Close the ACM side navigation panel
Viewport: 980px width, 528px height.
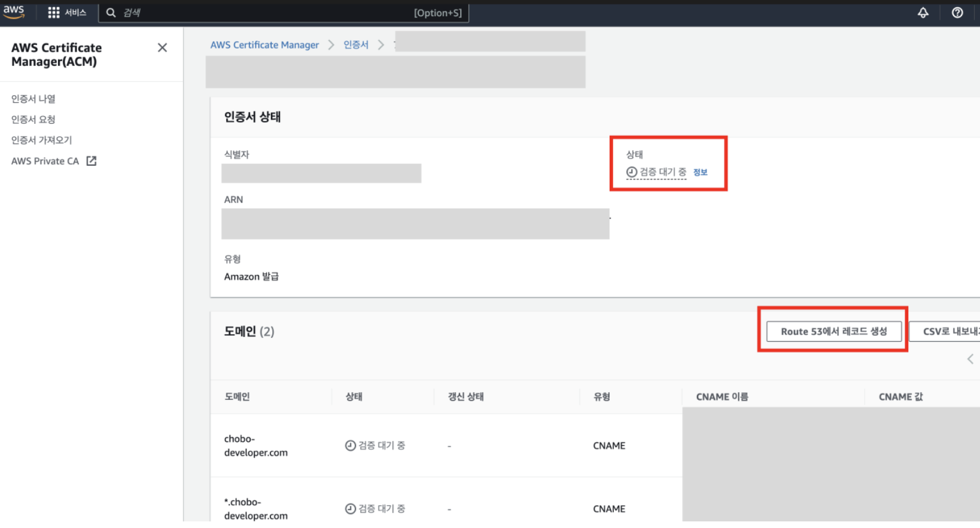162,48
